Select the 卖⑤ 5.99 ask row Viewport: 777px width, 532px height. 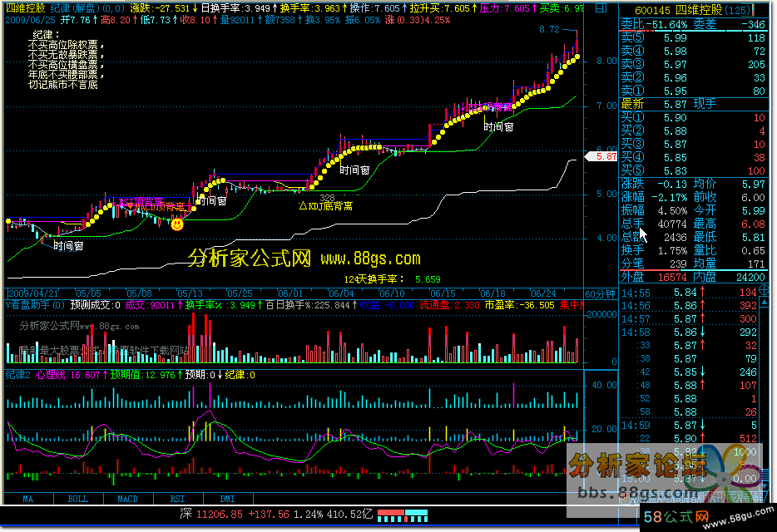(693, 37)
